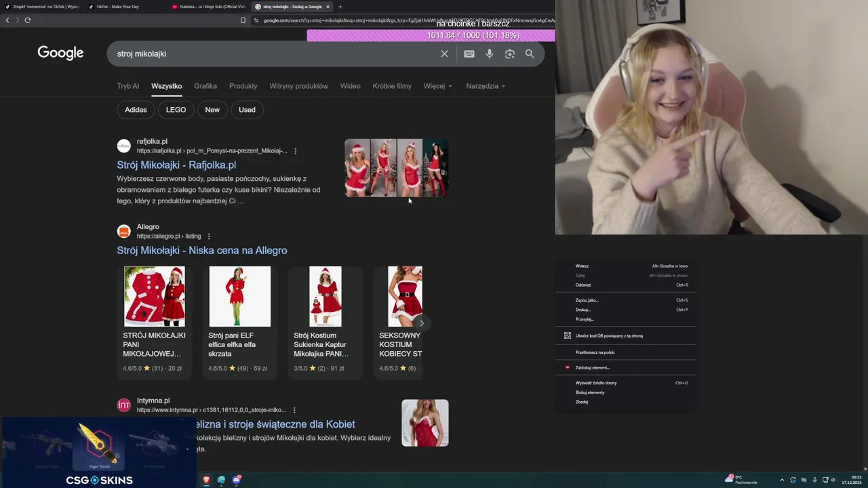Click the Allegro site favicon

click(123, 231)
